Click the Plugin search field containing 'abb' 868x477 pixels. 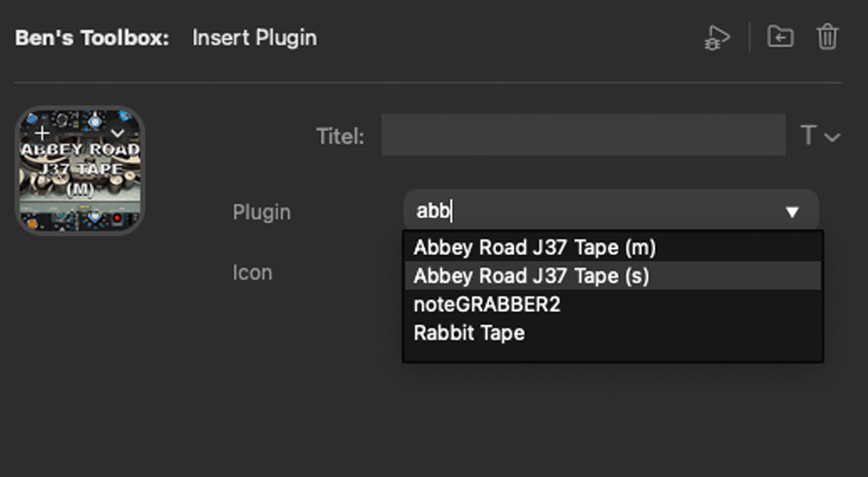coord(582,211)
